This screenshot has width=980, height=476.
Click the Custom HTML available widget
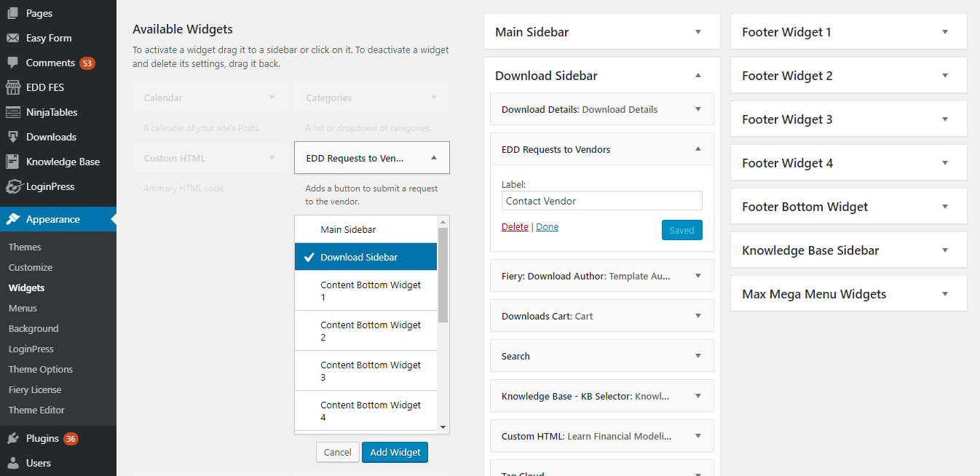(x=210, y=158)
